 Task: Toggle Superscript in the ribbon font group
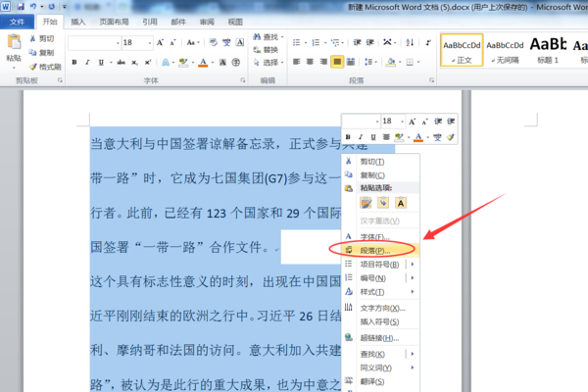(x=148, y=63)
